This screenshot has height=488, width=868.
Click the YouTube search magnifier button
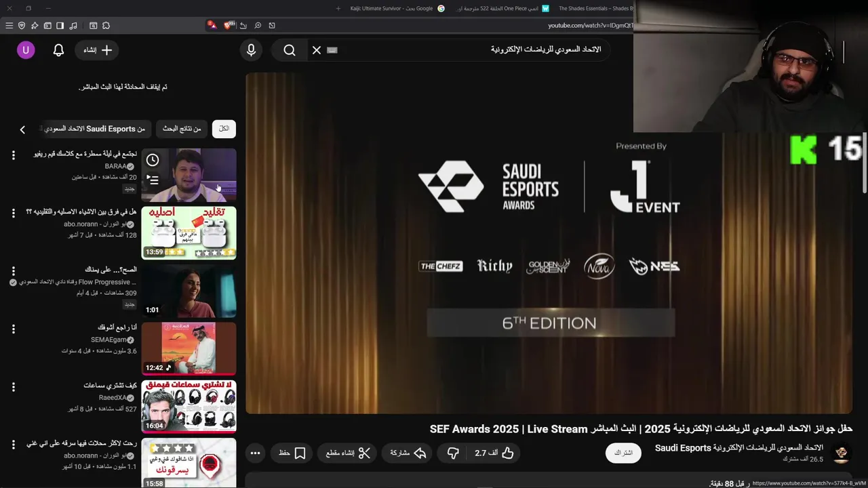click(290, 50)
